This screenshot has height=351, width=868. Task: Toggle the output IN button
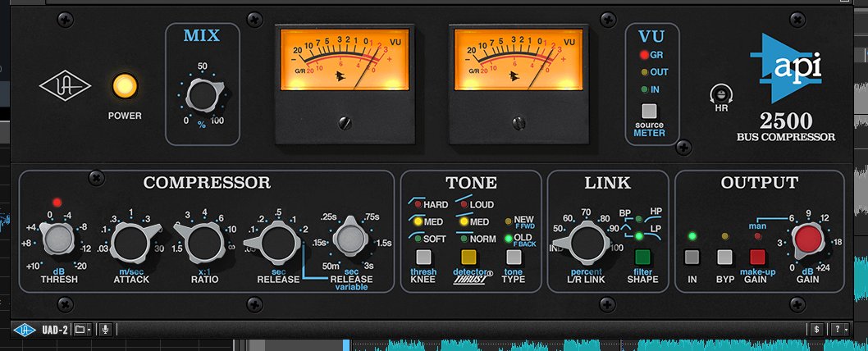692,258
